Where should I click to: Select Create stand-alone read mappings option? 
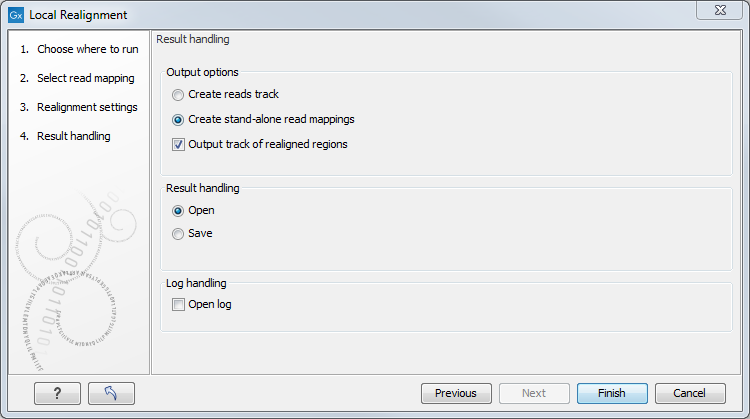tap(178, 120)
